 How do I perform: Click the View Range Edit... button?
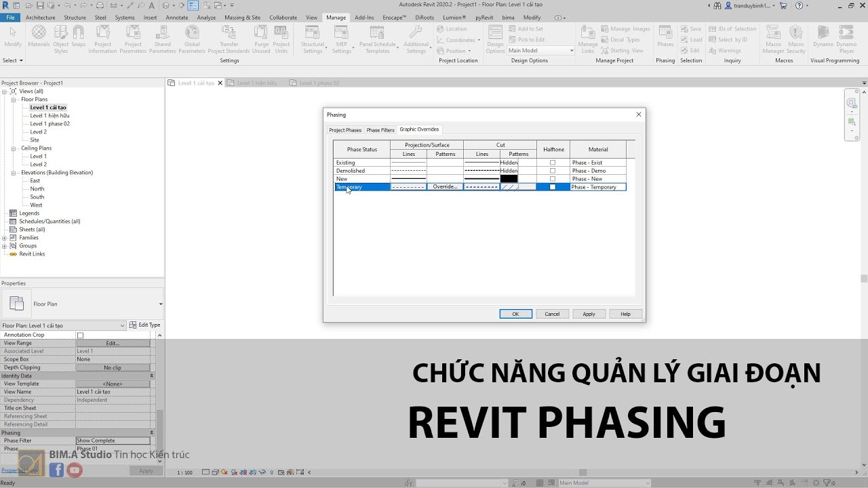point(113,343)
